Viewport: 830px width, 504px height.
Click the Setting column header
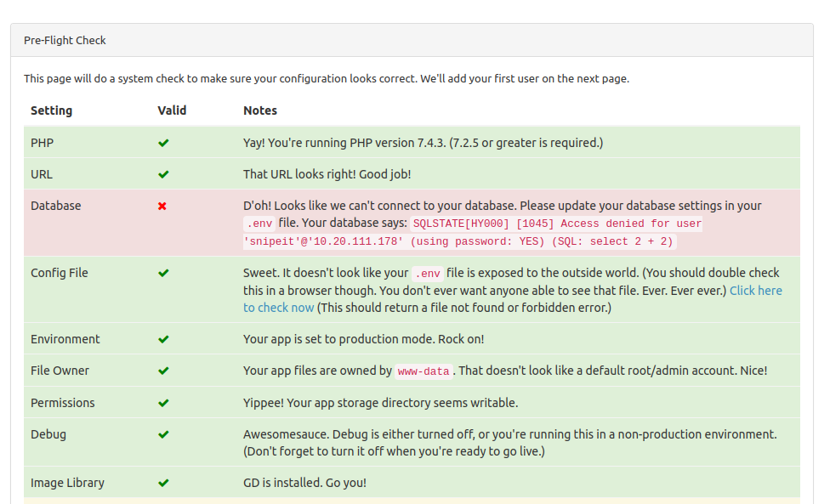(52, 110)
